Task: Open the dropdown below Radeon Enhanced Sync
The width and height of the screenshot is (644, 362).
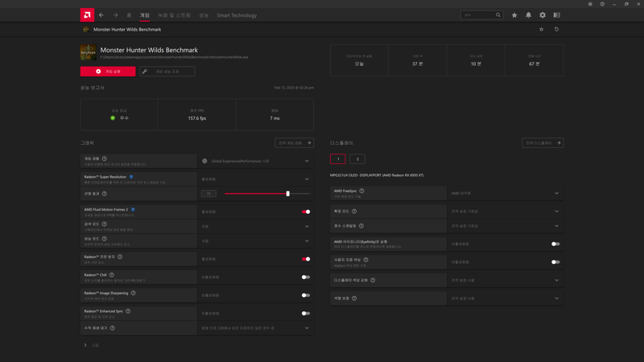Action: point(255,328)
